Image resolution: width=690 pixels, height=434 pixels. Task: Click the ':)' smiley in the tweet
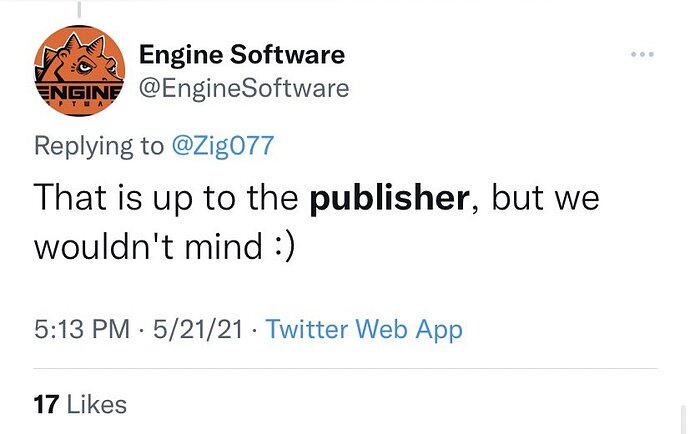[x=285, y=247]
